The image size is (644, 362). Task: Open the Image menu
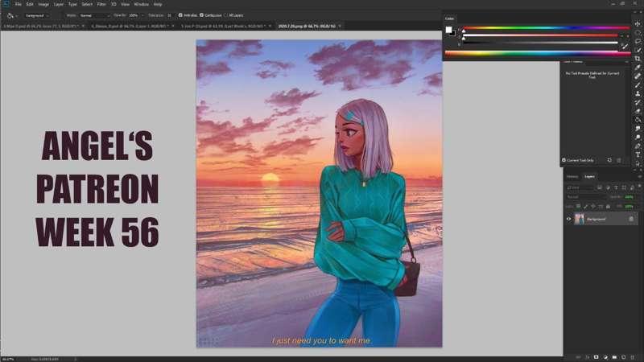[43, 4]
